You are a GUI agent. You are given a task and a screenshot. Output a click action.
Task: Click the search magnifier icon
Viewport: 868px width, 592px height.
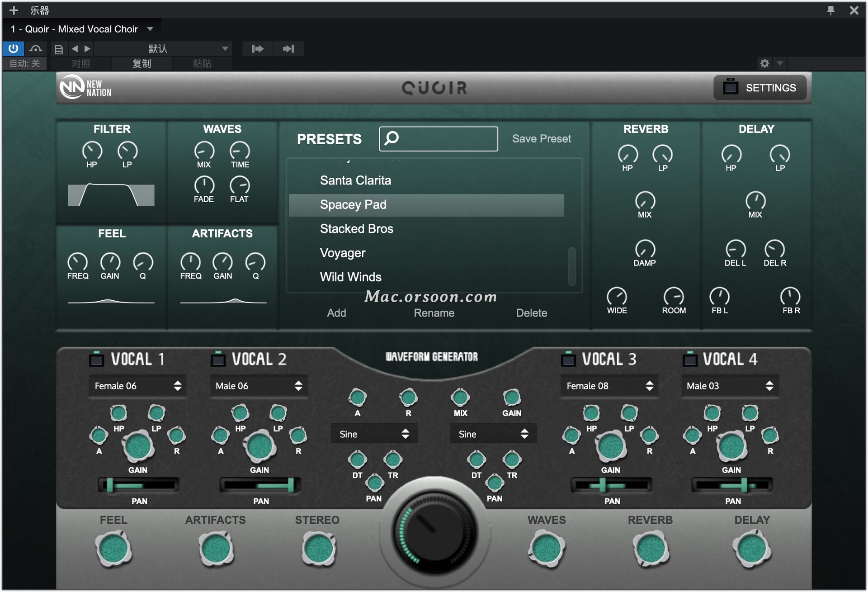(392, 137)
